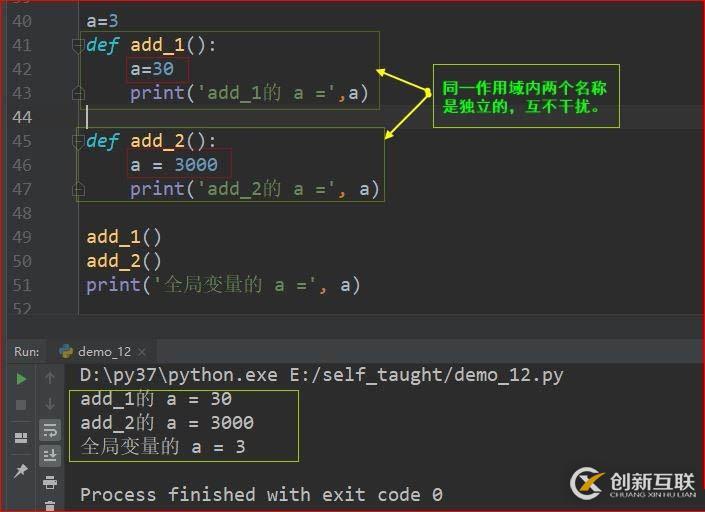Click "def add_1():" in the editor
Screen dimensions: 705x512
tap(151, 45)
